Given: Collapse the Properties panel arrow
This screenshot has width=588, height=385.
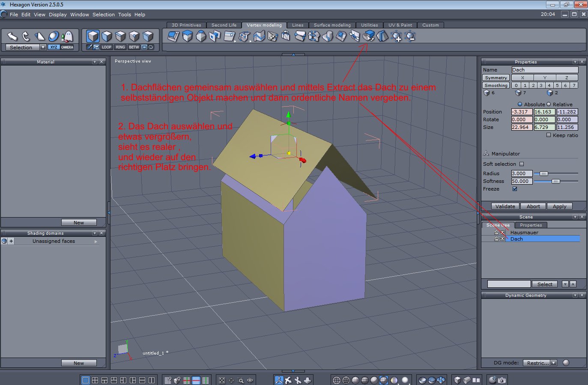Looking at the screenshot, I should tap(575, 62).
